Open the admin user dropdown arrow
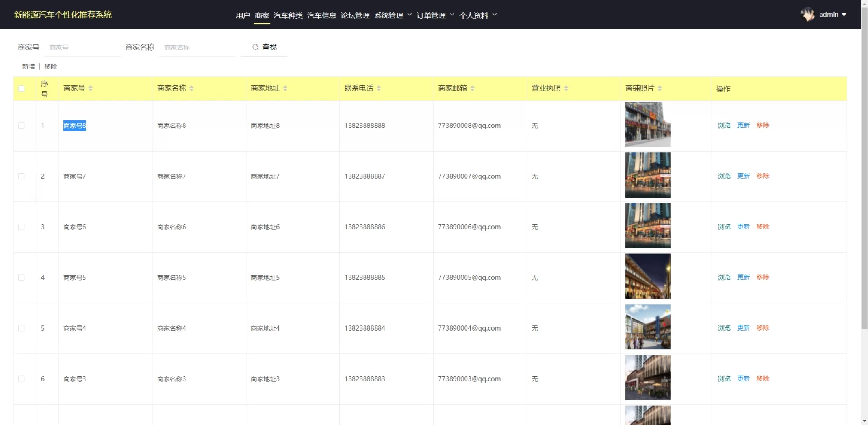 [x=844, y=15]
